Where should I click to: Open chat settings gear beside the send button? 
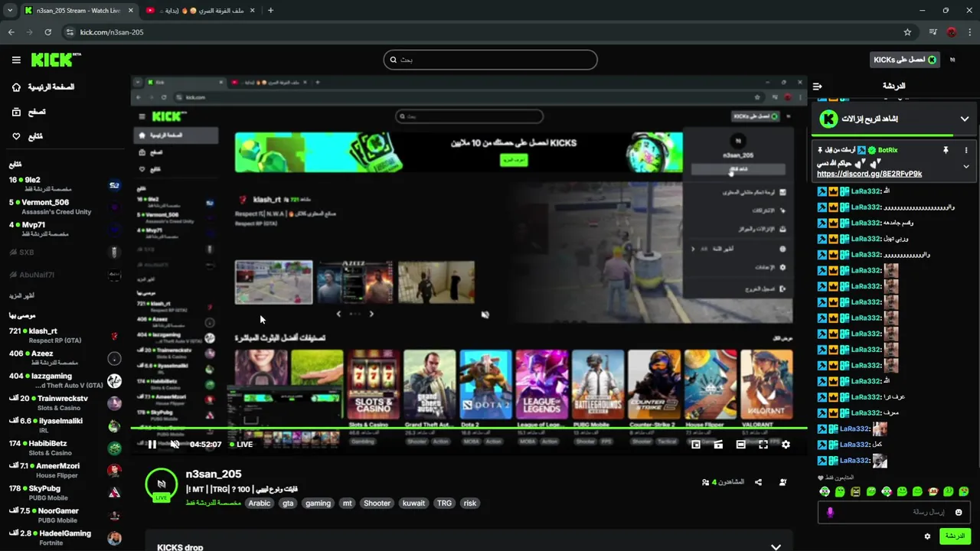click(x=927, y=536)
